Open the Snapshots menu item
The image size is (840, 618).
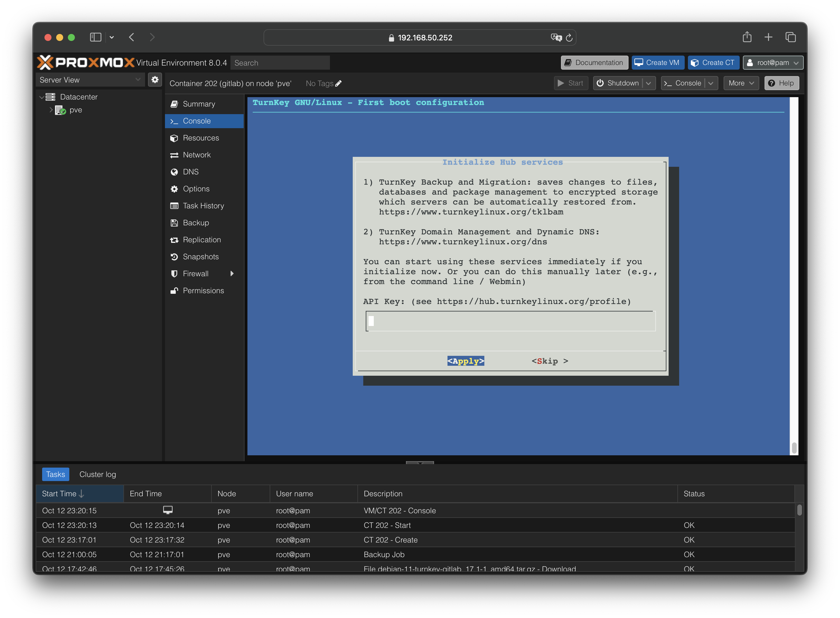click(200, 257)
